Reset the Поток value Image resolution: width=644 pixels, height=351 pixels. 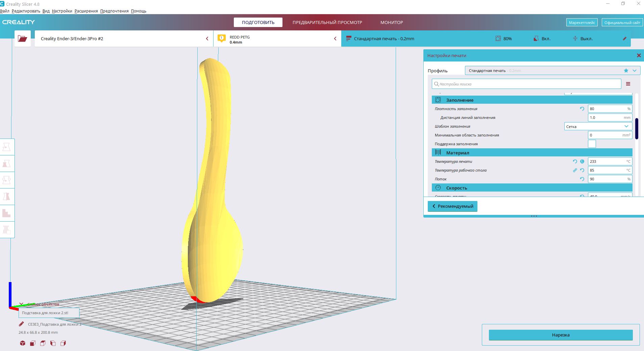pos(582,179)
